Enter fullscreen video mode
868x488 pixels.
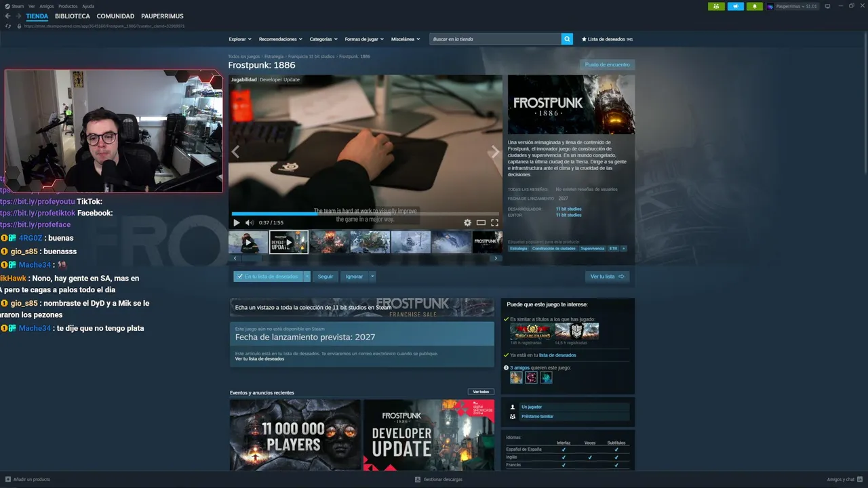(x=494, y=222)
